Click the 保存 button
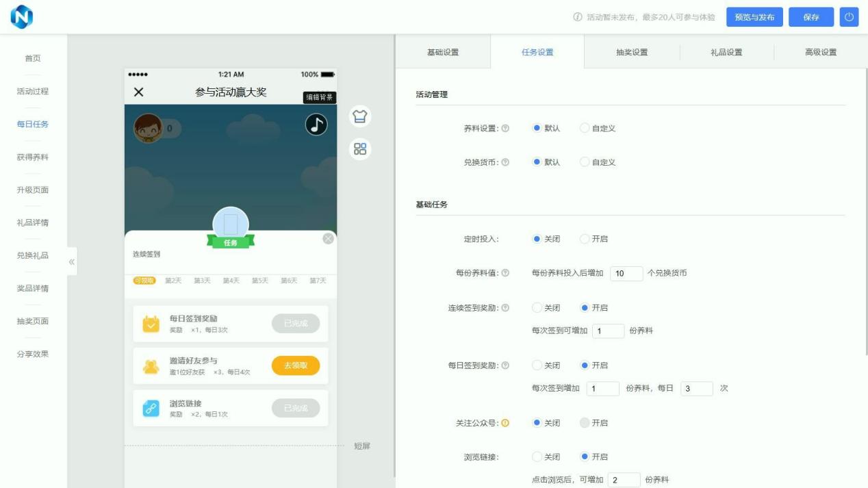 [x=811, y=17]
